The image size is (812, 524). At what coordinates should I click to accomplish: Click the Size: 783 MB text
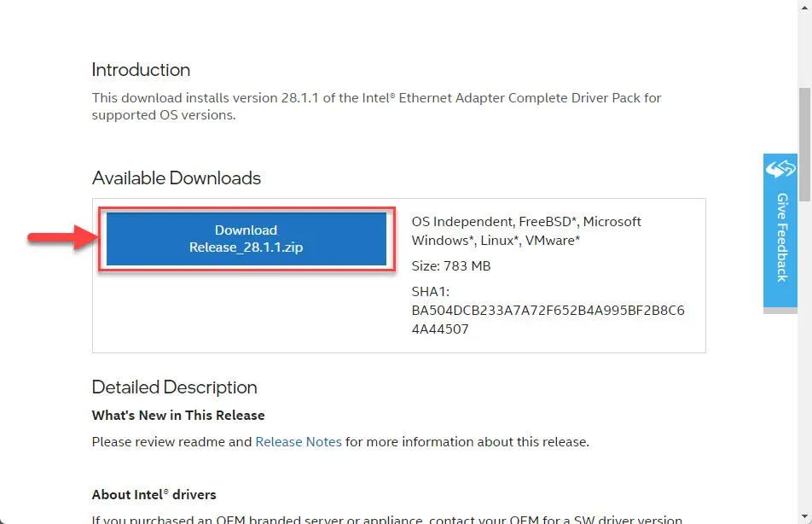click(451, 266)
